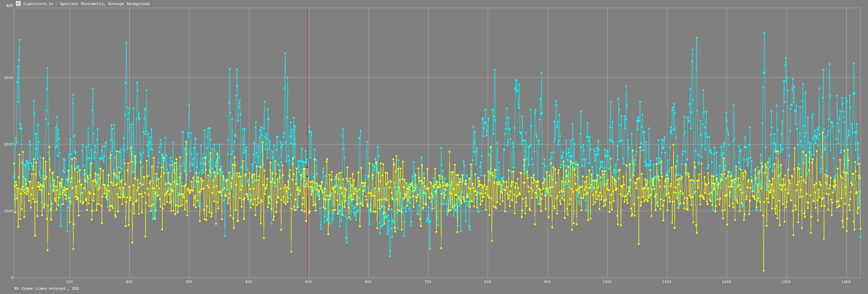Click the "800" x-axis frame label
Image resolution: width=868 pixels, height=294 pixels.
[488, 282]
